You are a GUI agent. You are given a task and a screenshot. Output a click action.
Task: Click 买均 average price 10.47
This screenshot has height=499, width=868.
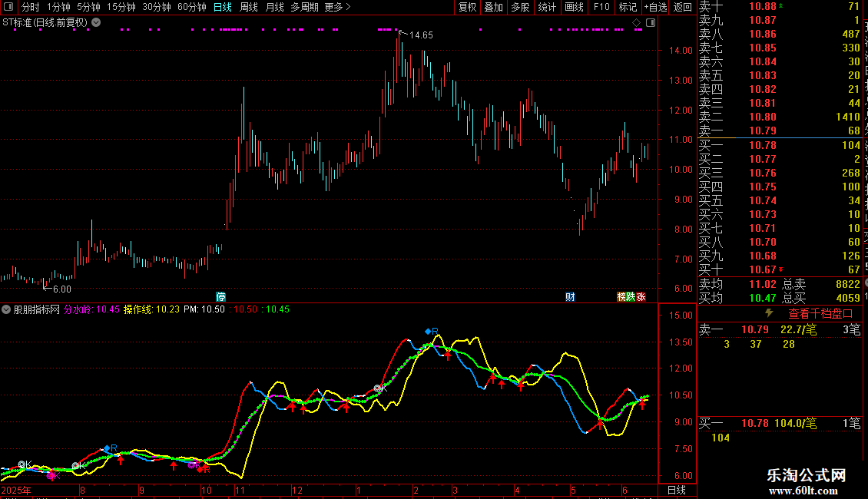tap(762, 298)
